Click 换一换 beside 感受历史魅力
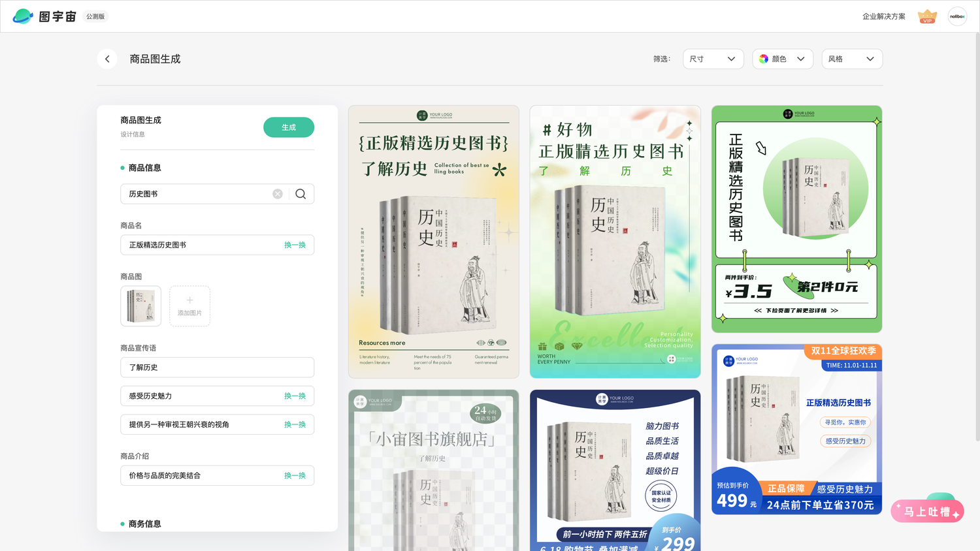Screen dimensions: 980x551 (295, 396)
